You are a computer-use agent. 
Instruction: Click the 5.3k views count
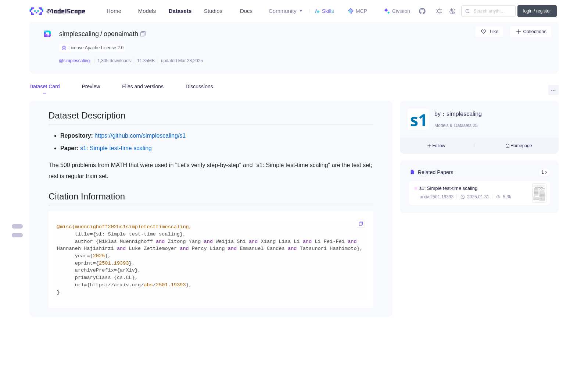coord(507,197)
